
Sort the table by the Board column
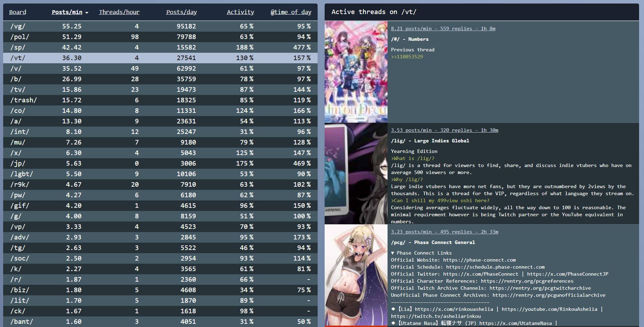18,12
